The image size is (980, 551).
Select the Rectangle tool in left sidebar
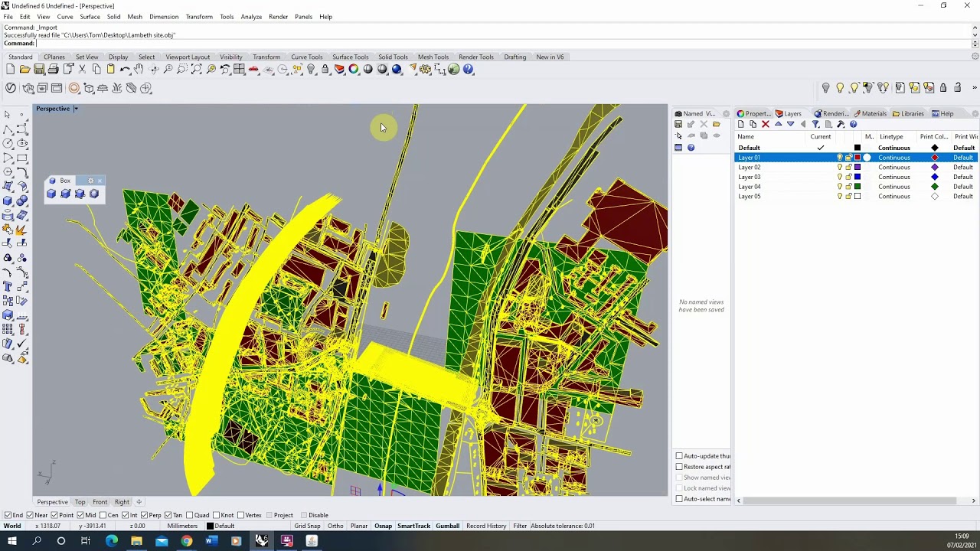coord(22,158)
